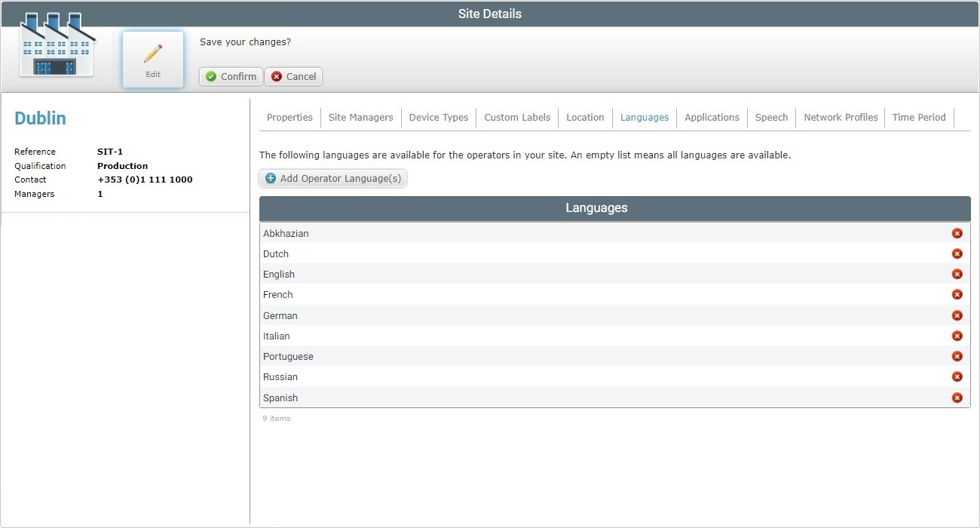Screen dimensions: 980x528
Task: Click the Confirm button to save changes
Action: click(230, 76)
